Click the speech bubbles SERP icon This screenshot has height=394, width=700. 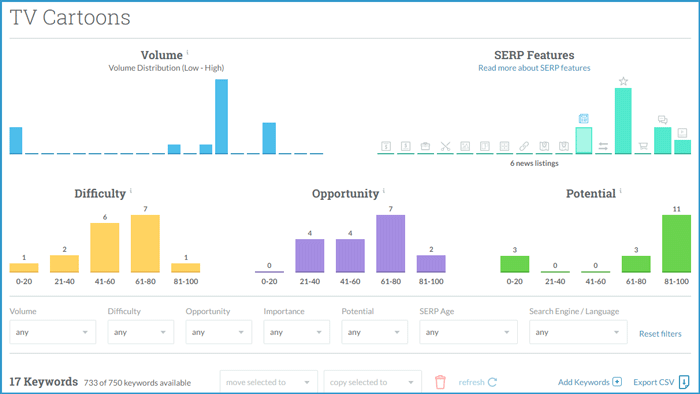pos(662,120)
